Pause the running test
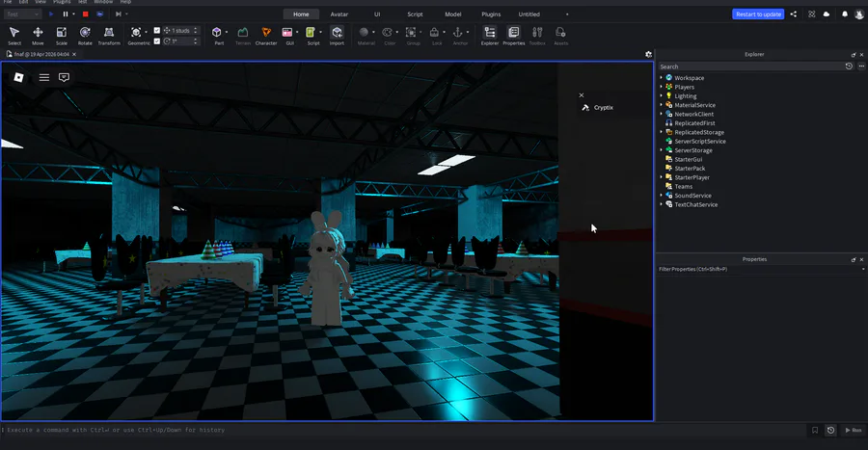The image size is (868, 450). [66, 14]
